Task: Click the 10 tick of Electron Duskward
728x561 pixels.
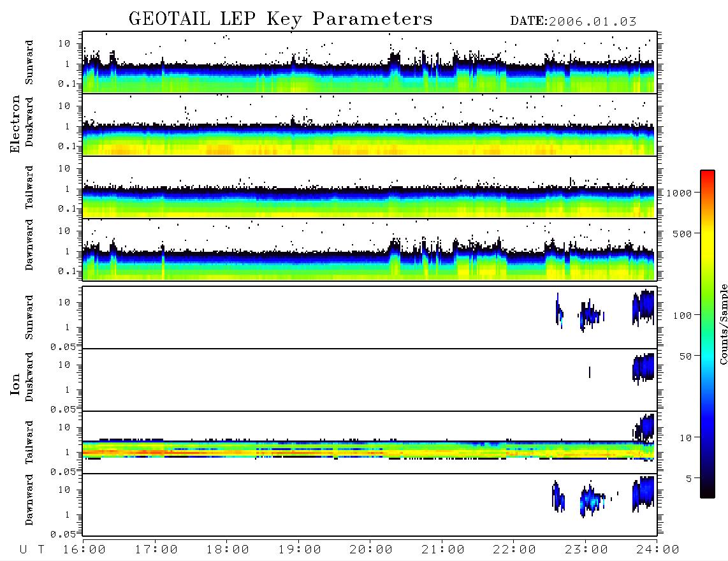Action: coord(64,106)
